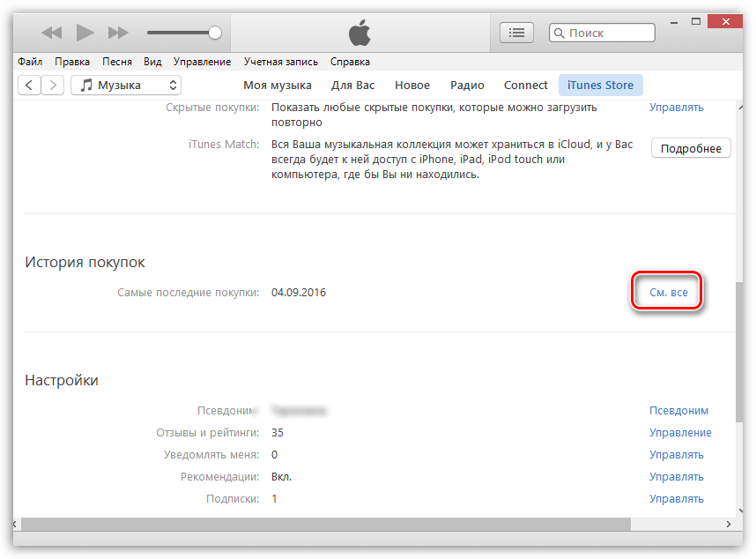Image resolution: width=756 pixels, height=559 pixels.
Task: Open the list view button
Action: 516,33
